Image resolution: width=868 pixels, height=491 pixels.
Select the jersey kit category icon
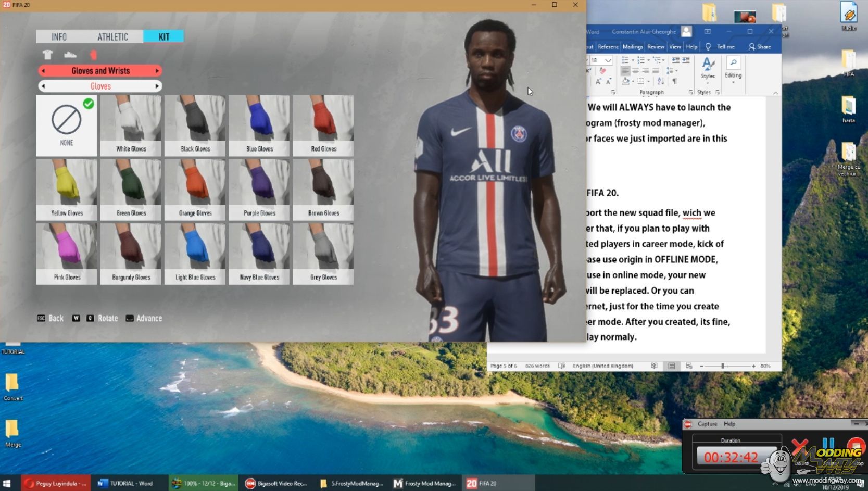click(47, 55)
